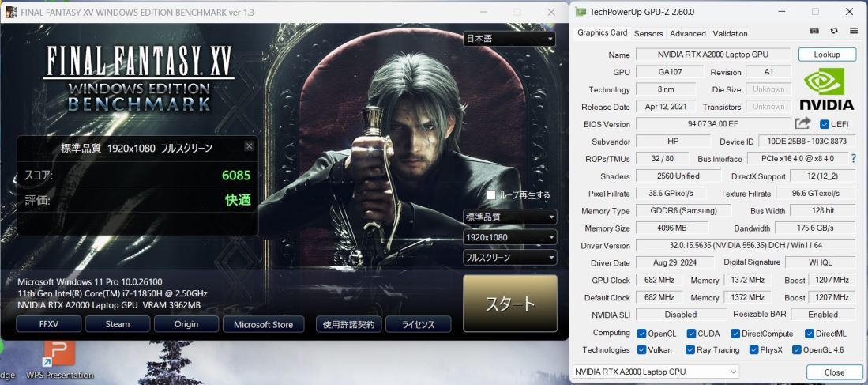The height and width of the screenshot is (385, 868).
Task: Click スタート start benchmark button
Action: [x=510, y=304]
